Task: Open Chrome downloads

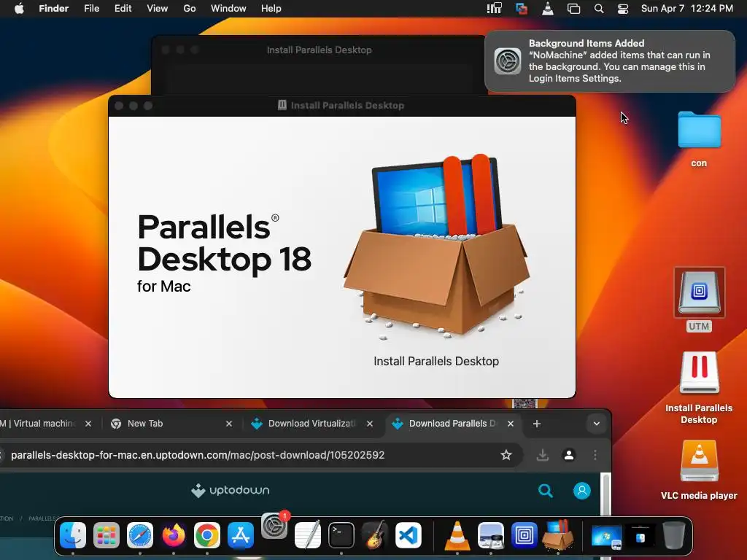Action: pyautogui.click(x=542, y=455)
